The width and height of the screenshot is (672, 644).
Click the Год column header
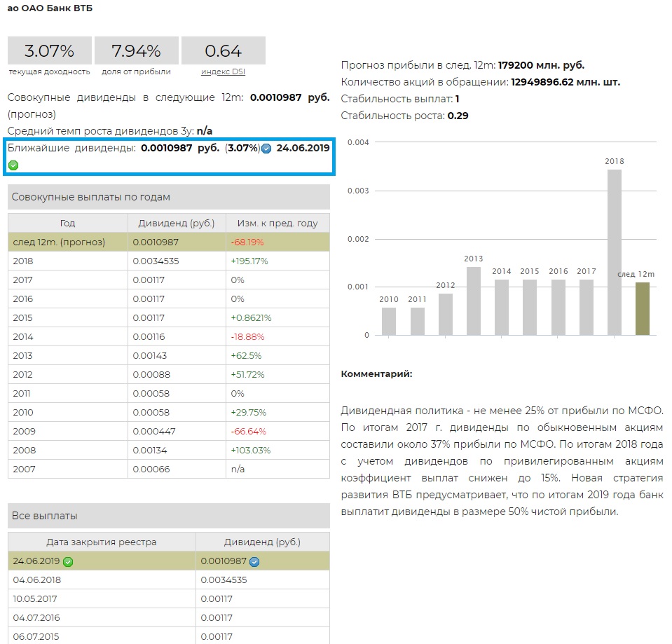pos(67,223)
